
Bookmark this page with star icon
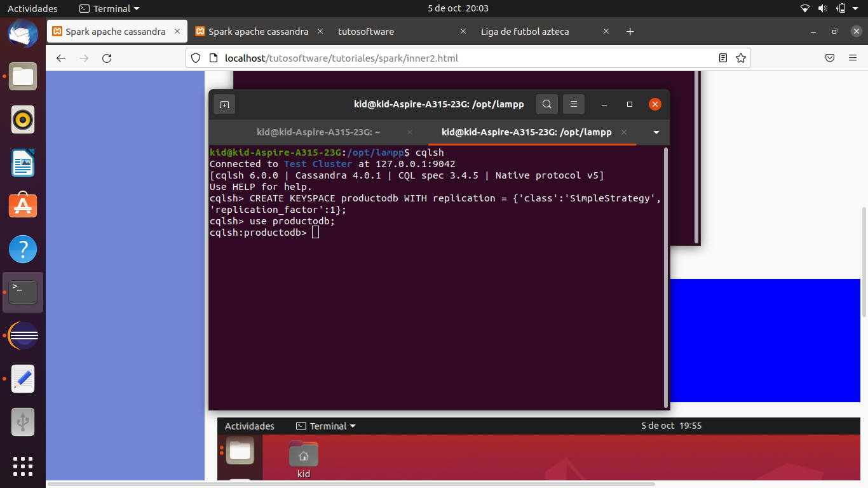pos(740,58)
